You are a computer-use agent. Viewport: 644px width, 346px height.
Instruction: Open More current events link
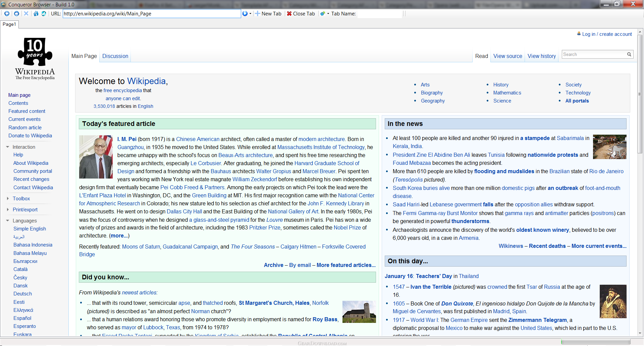(599, 246)
